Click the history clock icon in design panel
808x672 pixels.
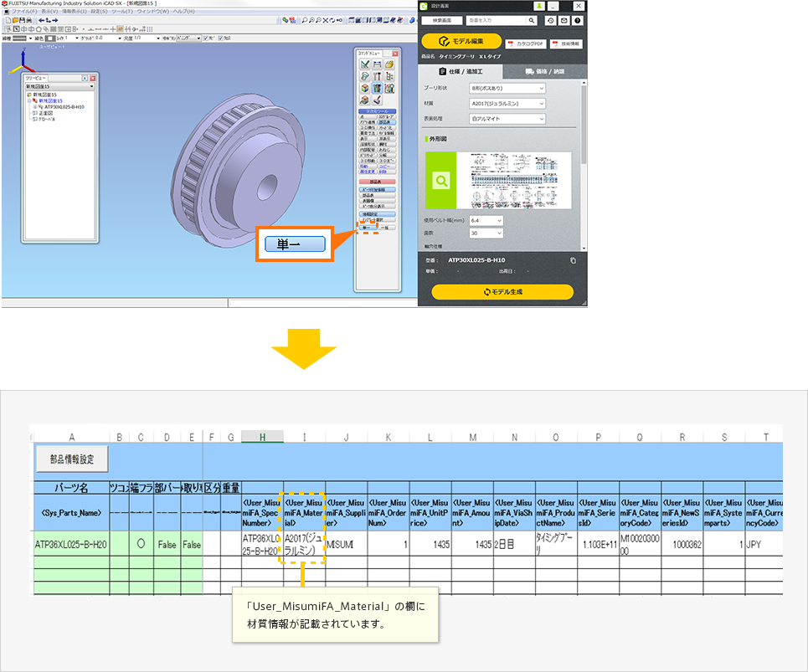coord(551,21)
